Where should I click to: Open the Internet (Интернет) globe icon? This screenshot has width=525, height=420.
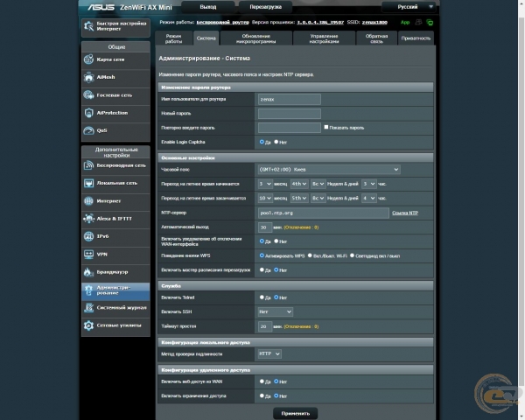88,201
